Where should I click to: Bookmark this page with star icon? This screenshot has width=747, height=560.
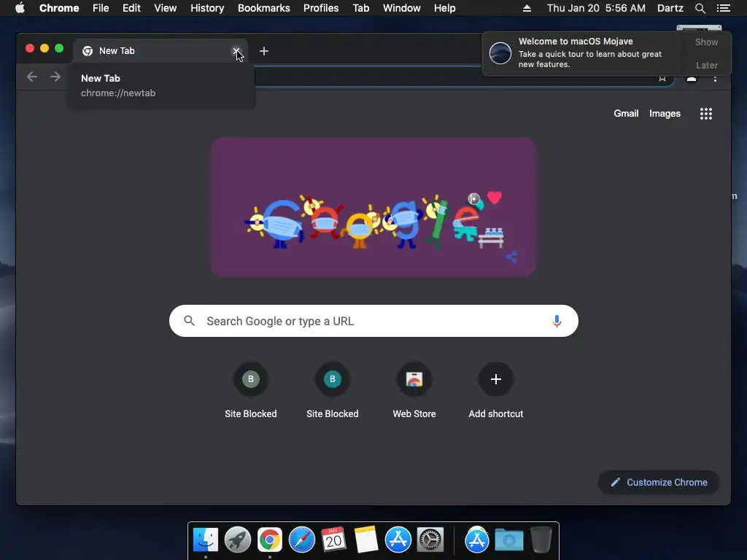click(662, 79)
